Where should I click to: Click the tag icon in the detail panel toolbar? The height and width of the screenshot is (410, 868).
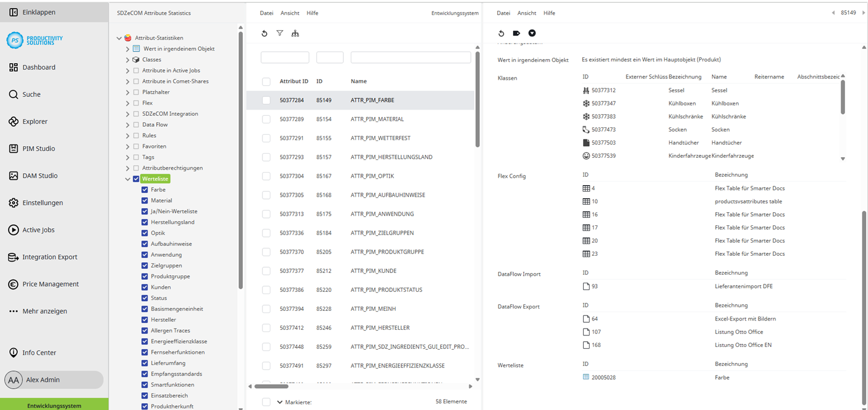516,33
